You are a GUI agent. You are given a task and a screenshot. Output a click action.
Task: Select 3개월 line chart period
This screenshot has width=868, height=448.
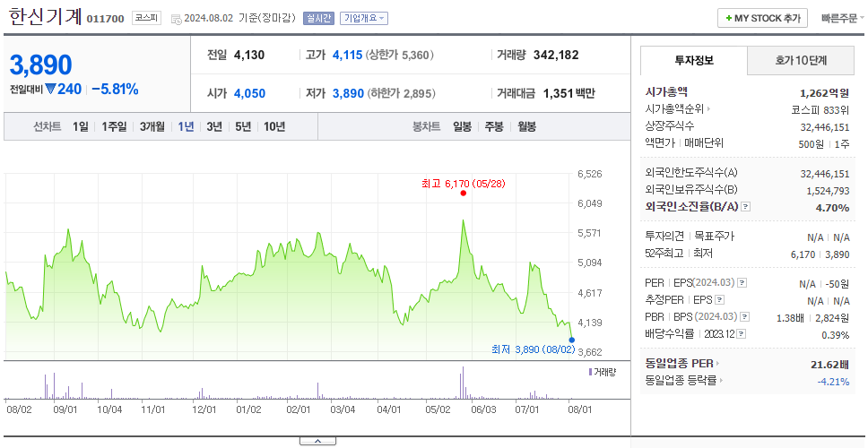tap(152, 126)
